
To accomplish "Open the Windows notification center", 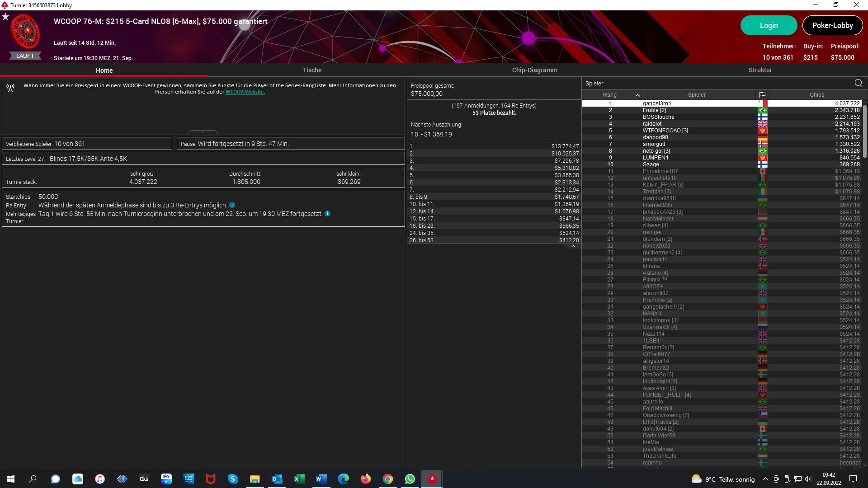I will point(853,479).
